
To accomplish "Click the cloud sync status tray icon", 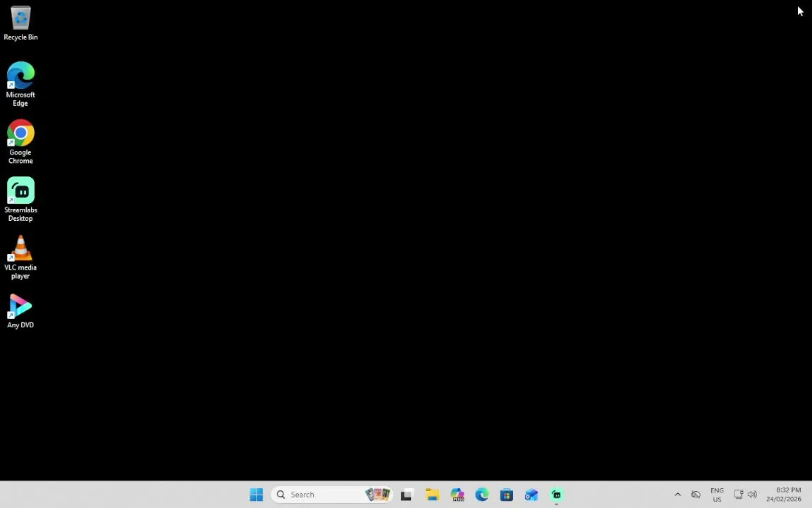I will 696,495.
